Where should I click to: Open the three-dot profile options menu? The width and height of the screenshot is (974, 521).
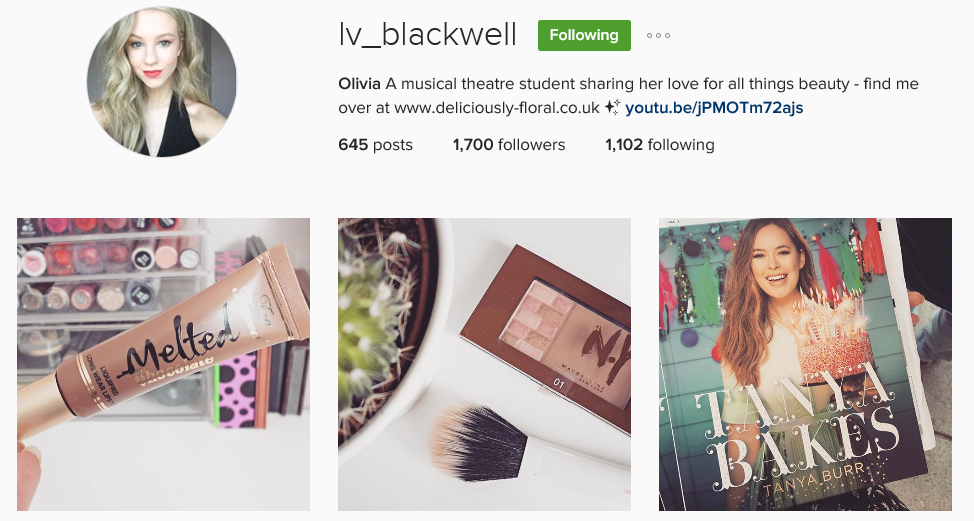(658, 35)
